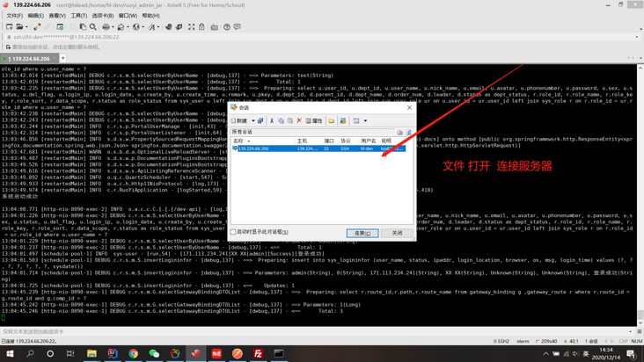Open the 窗口(W) menu
Screen dimensions: 644x362
(128, 16)
